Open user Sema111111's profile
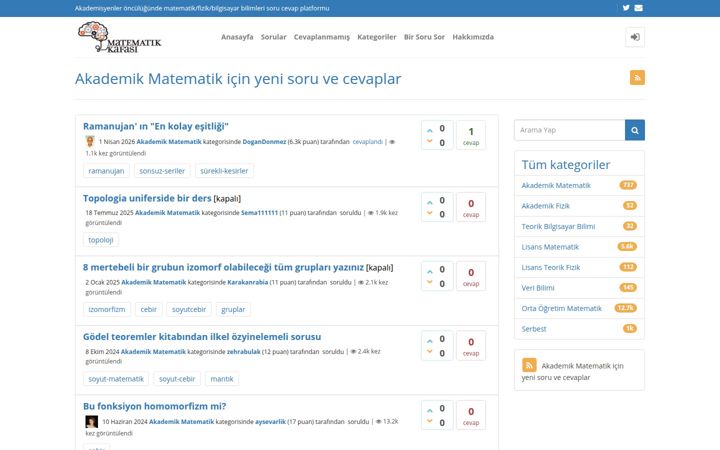This screenshot has height=450, width=720. tap(259, 213)
